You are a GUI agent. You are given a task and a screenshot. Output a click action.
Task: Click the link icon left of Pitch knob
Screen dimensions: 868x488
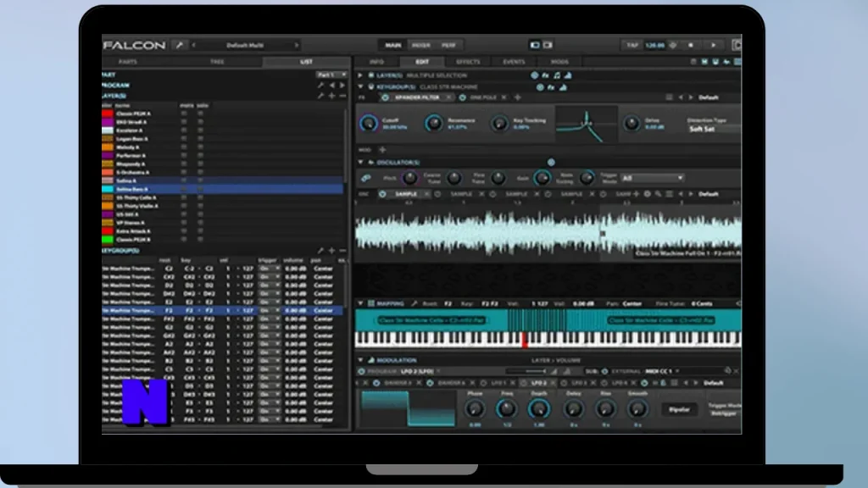366,178
